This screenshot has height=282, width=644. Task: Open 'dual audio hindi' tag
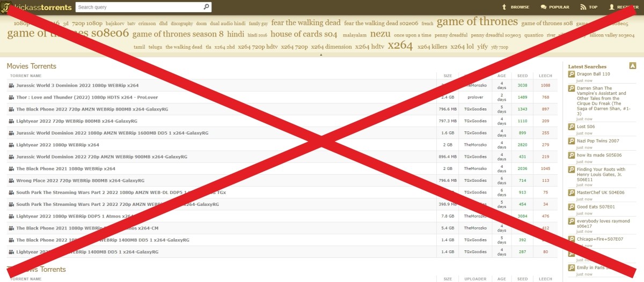click(x=228, y=24)
